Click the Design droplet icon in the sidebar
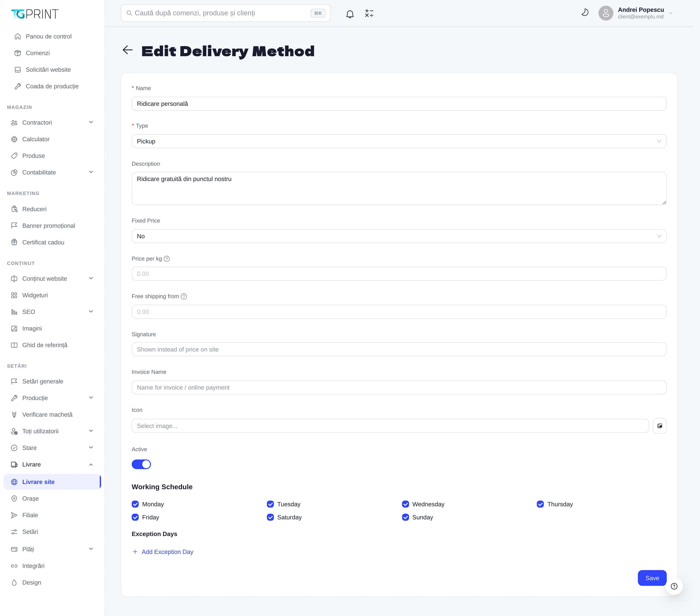 point(14,583)
